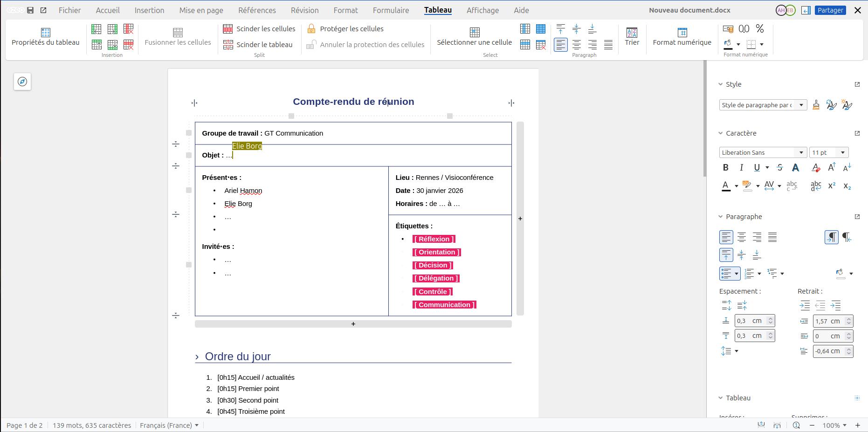Open ordered numbering list dropdown arrow

(x=759, y=274)
